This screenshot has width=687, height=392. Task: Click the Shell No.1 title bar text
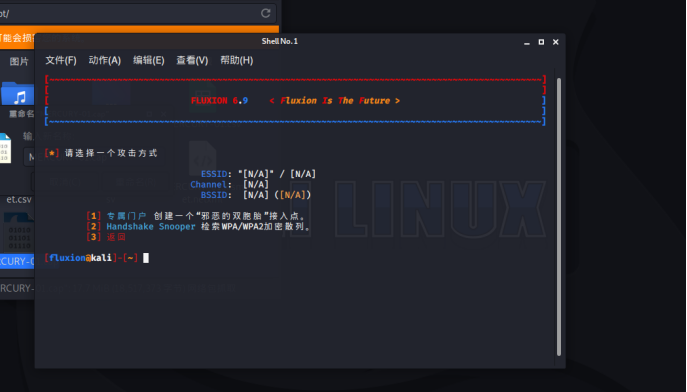tap(280, 41)
